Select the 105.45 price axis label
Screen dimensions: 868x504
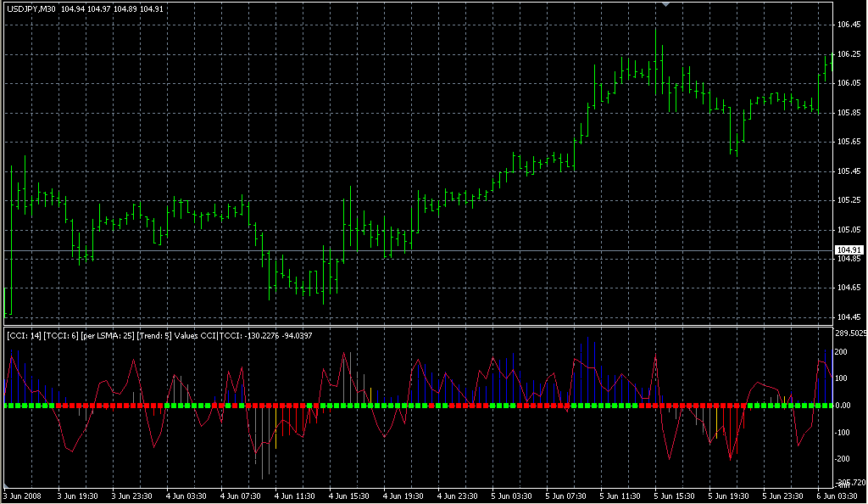[849, 171]
